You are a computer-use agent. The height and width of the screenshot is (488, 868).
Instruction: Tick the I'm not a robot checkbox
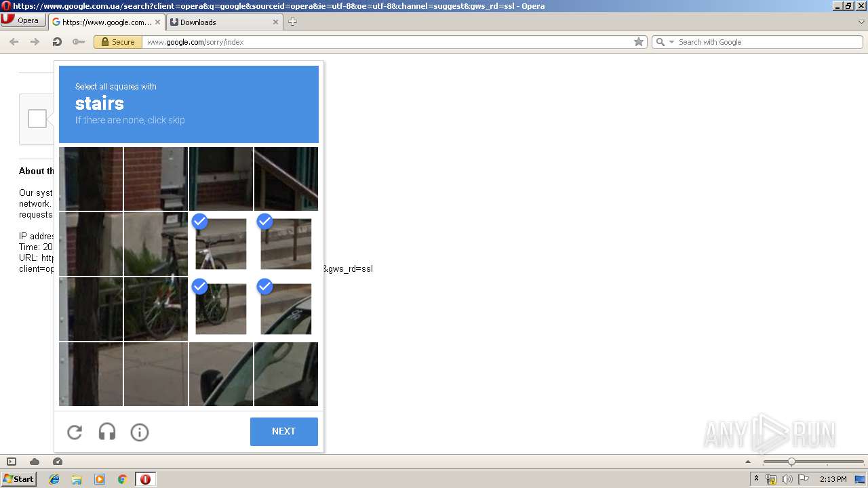pyautogui.click(x=37, y=119)
